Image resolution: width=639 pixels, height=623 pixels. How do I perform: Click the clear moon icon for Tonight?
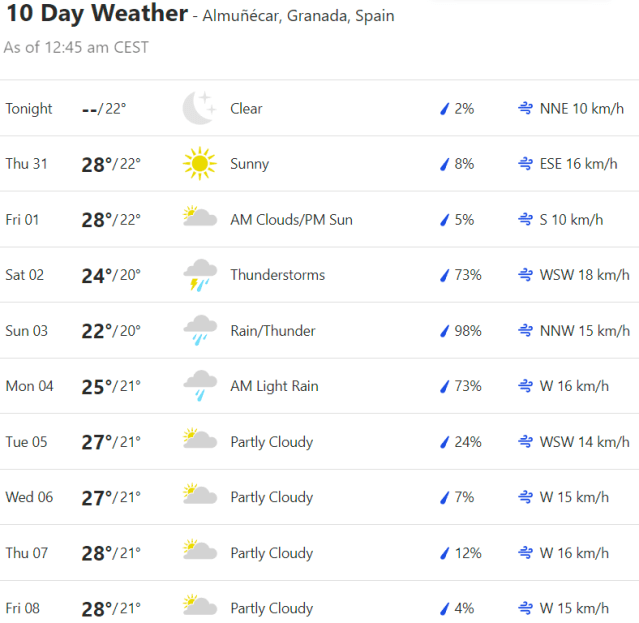(199, 108)
